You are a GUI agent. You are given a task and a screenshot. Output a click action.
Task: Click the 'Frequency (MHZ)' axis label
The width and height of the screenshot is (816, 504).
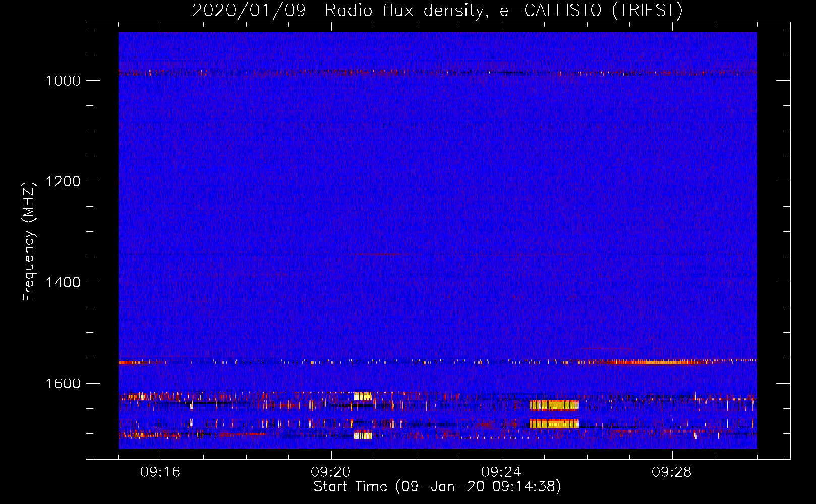pyautogui.click(x=29, y=242)
